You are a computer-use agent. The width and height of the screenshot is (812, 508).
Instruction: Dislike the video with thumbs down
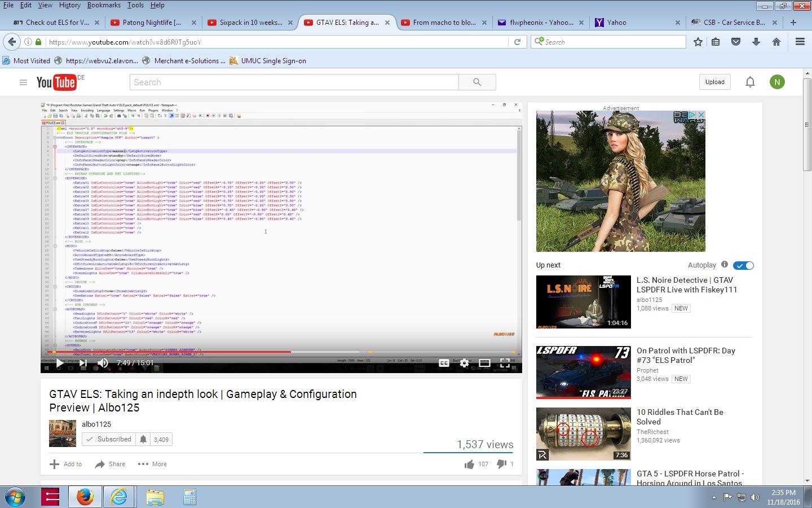pos(501,464)
